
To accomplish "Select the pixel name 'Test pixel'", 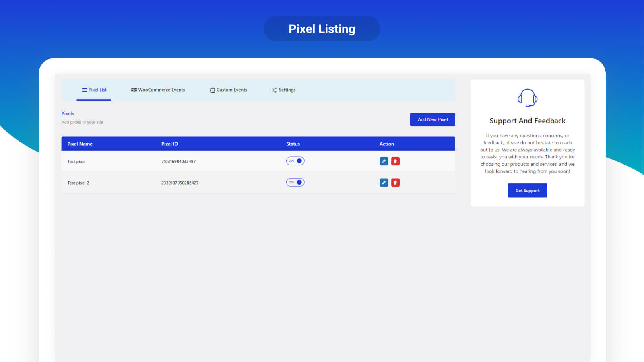I will click(x=76, y=162).
